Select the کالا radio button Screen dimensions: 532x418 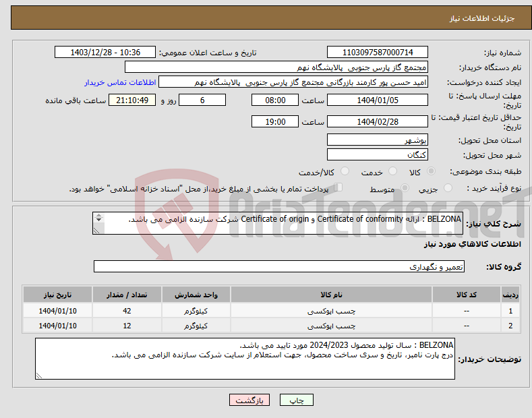431,171
